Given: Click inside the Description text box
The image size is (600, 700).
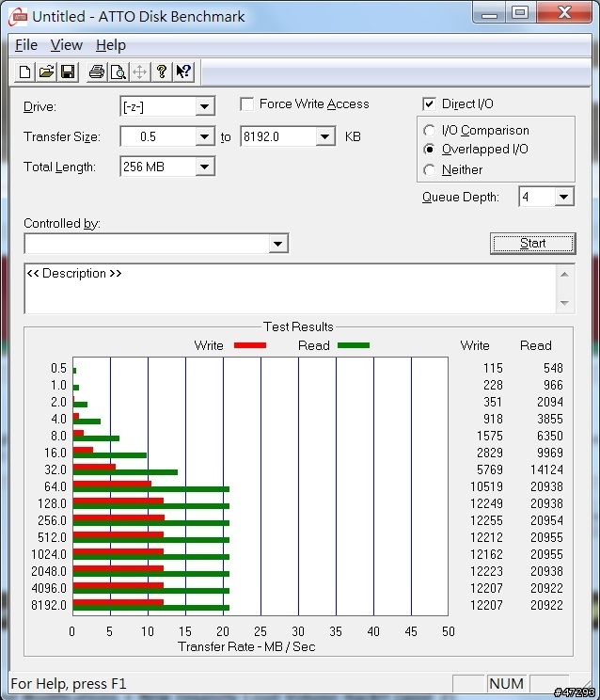Looking at the screenshot, I should 290,289.
